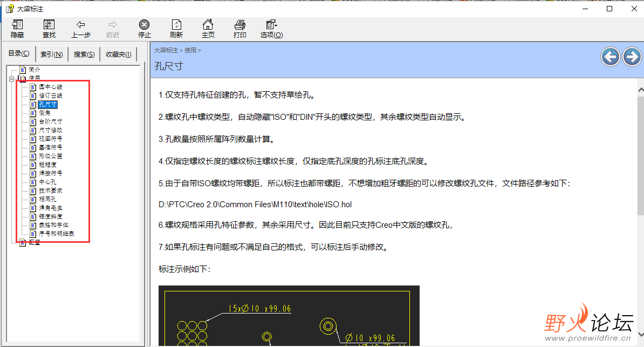
Task: Maximize the 大梁标注 help window
Action: pyautogui.click(x=609, y=9)
